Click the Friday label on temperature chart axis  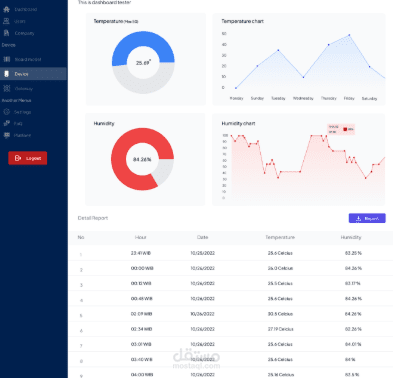pos(349,98)
